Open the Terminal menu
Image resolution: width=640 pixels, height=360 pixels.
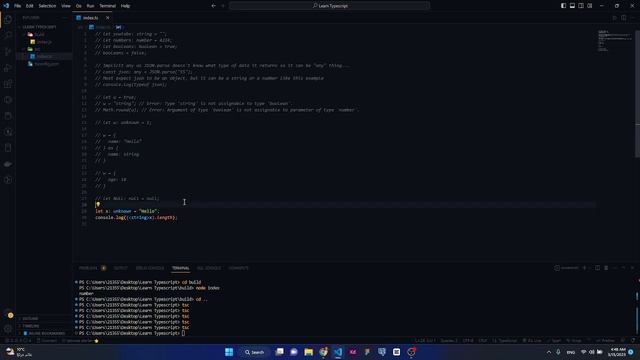pyautogui.click(x=107, y=6)
